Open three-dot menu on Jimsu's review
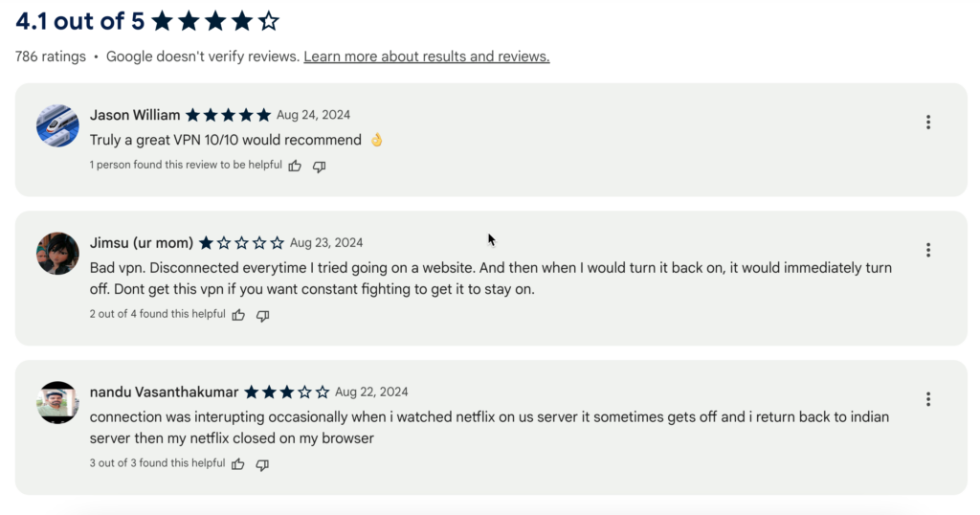This screenshot has width=980, height=515. (927, 250)
